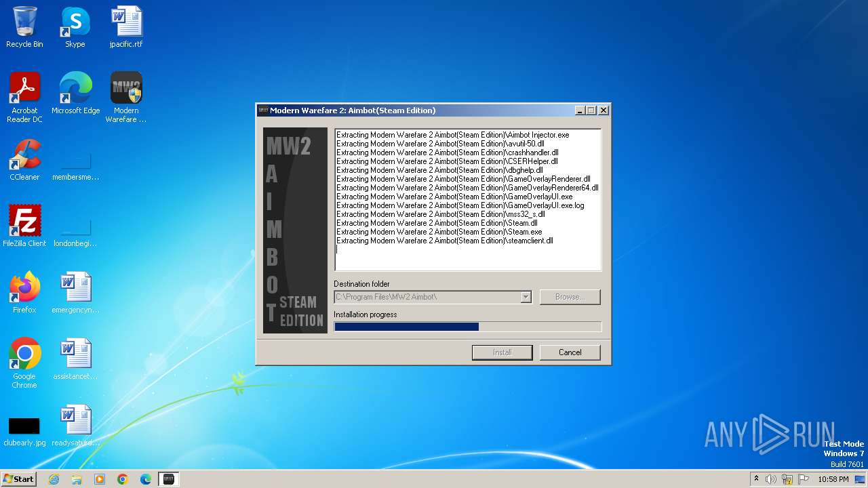
Task: Click the network status tray icon
Action: 787,479
